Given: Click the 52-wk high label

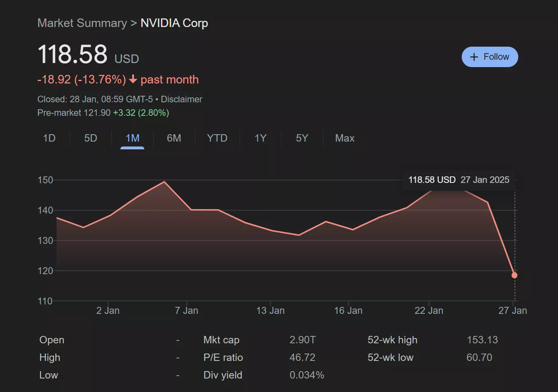Looking at the screenshot, I should pos(392,340).
